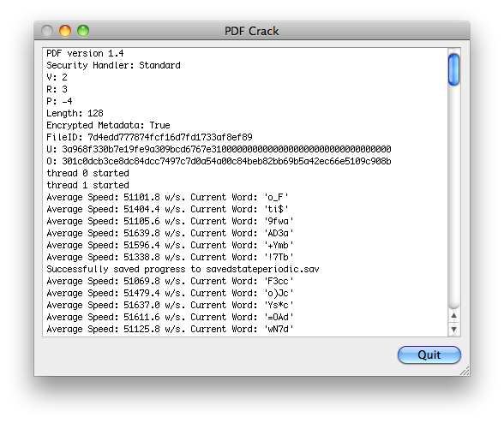Click the 'PDF version 1.4' line
This screenshot has height=423, width=504.
(85, 53)
